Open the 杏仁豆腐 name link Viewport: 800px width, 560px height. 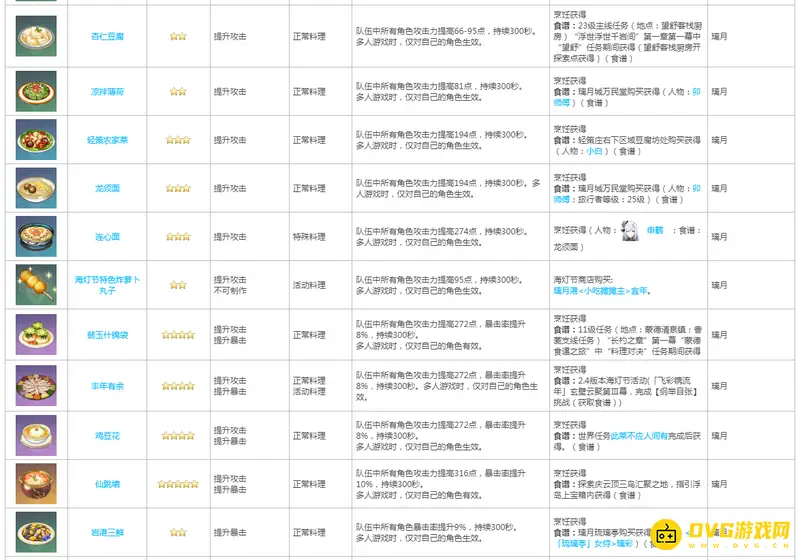click(x=107, y=36)
